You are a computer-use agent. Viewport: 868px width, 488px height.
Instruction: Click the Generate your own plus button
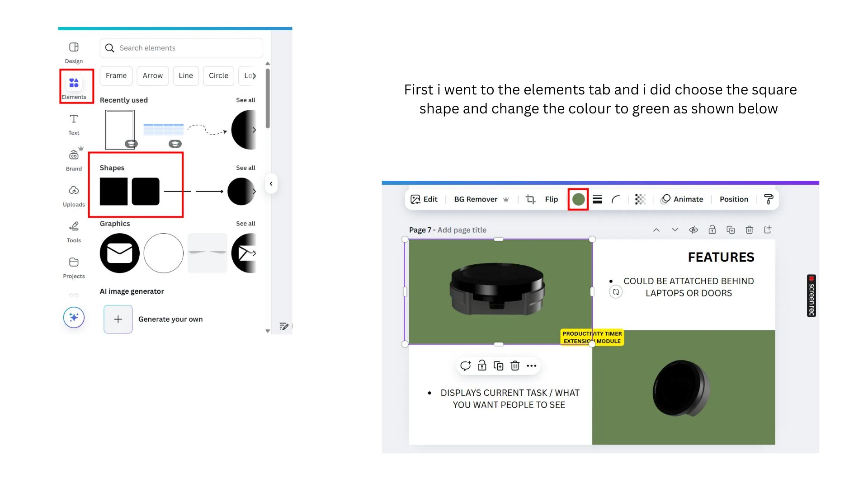point(118,319)
